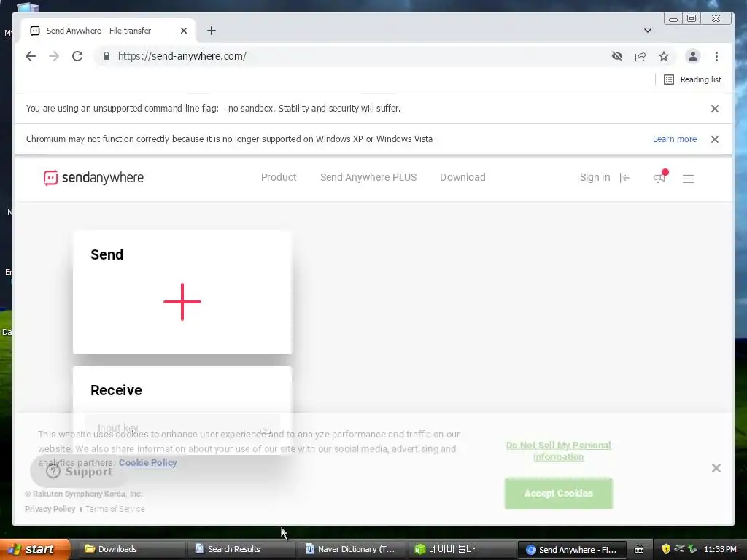Viewport: 747px width, 560px height.
Task: Click the padlock site info icon
Action: tap(107, 56)
